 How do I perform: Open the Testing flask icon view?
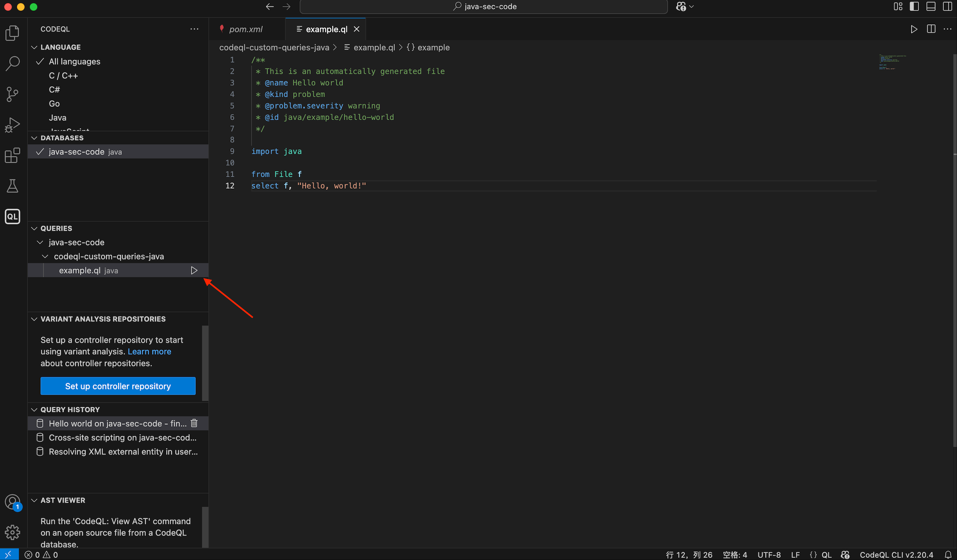click(x=12, y=186)
